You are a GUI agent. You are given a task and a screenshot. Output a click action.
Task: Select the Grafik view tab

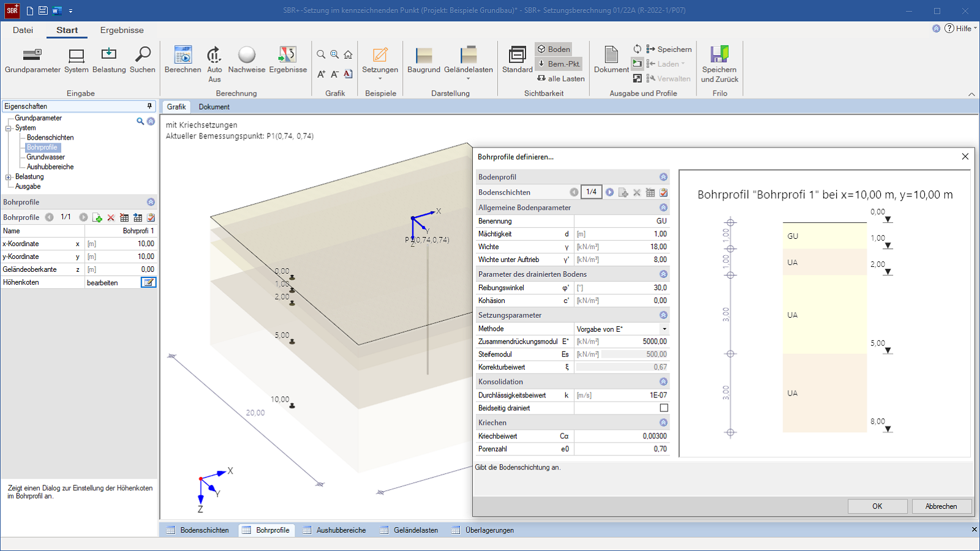176,107
